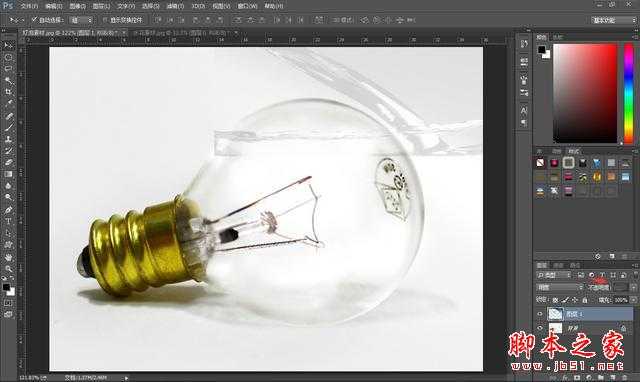Select the Horizontal Type tool
Screen dimensions: 640x382
coord(8,222)
